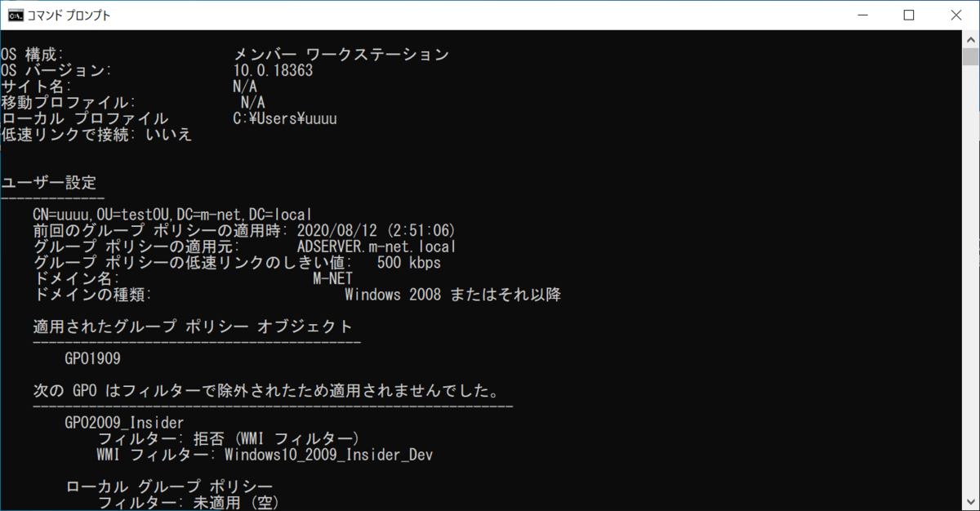
Task: Click the line 次の GPO はフィルターで除外された
Action: (266, 390)
